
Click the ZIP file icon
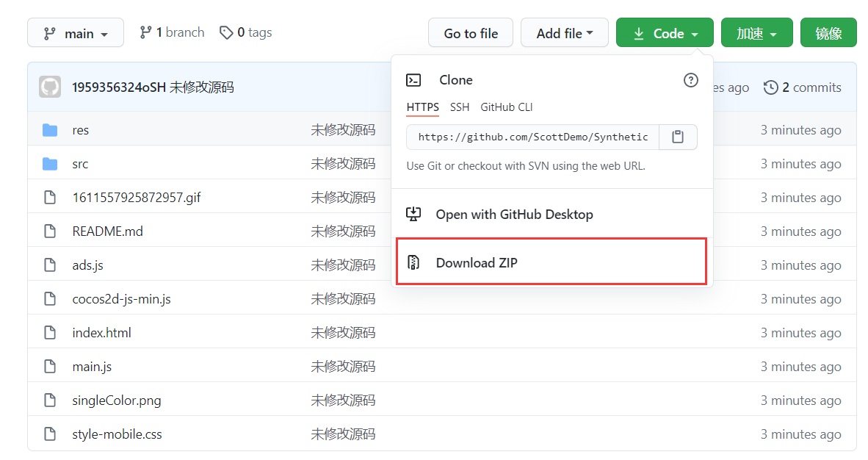pos(413,262)
